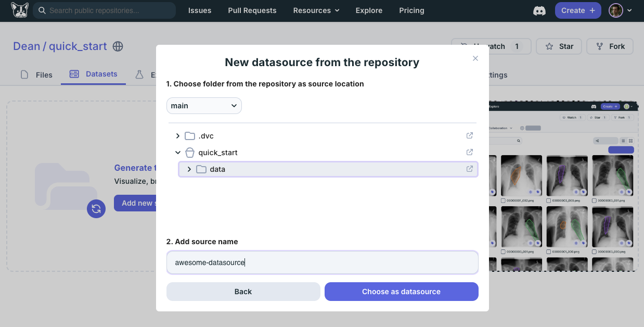Screen dimensions: 644x327
Task: Click the user avatar in header
Action: click(615, 10)
